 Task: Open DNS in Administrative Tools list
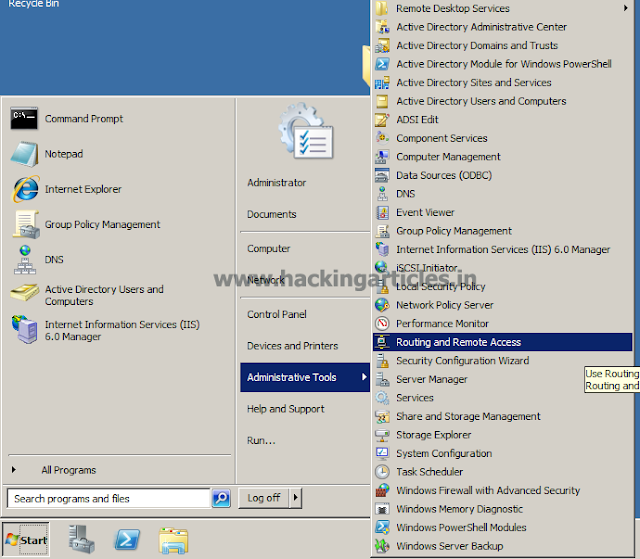[405, 194]
